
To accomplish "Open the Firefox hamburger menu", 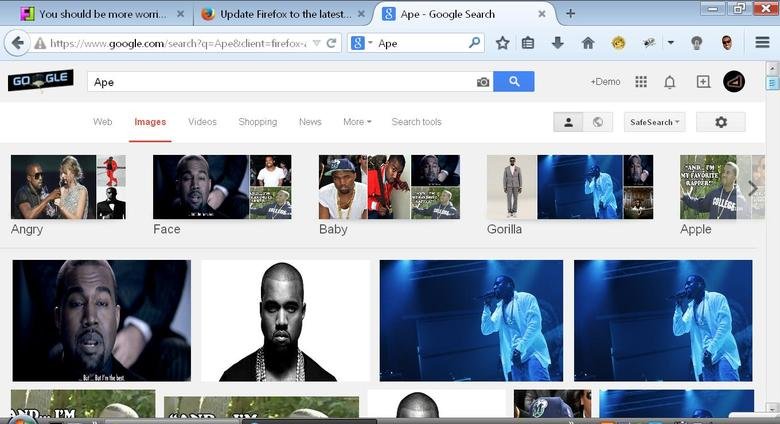I will pos(762,43).
